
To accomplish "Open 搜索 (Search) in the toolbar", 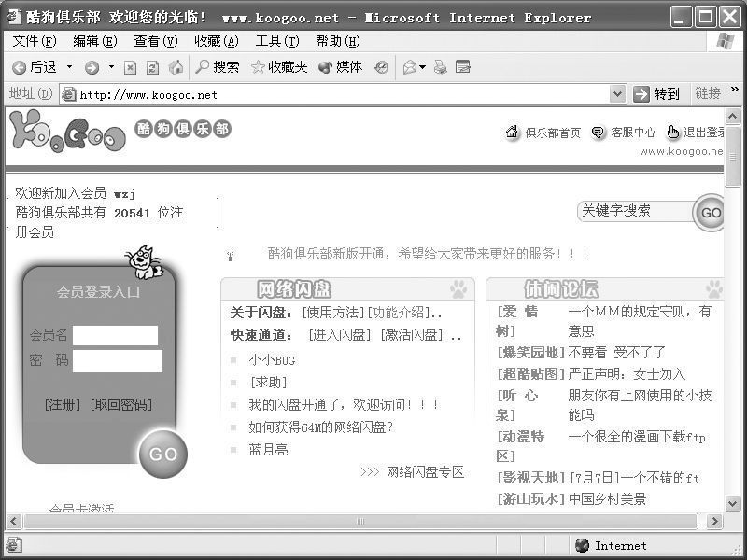I will coord(217,67).
